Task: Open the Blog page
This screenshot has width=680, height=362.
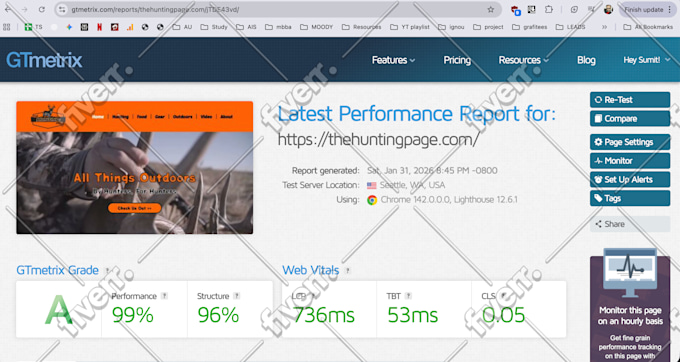Action: click(586, 60)
